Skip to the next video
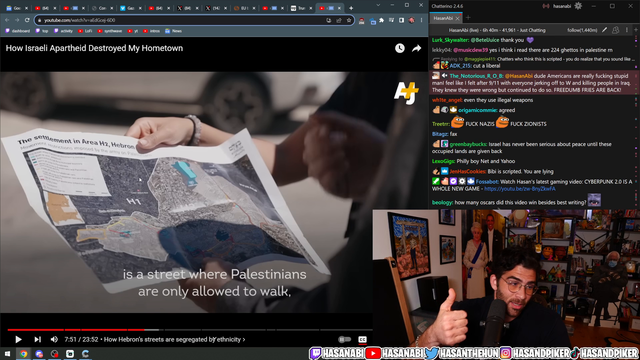This screenshot has height=360, width=640. (x=37, y=339)
